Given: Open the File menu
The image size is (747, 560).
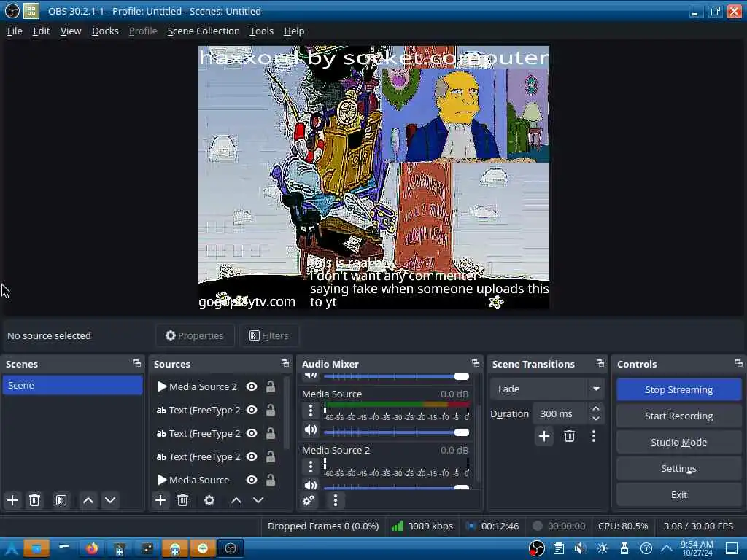Looking at the screenshot, I should point(15,31).
